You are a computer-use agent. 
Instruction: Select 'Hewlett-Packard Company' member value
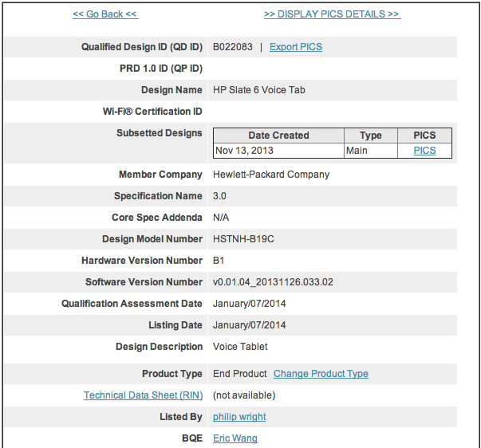click(271, 175)
